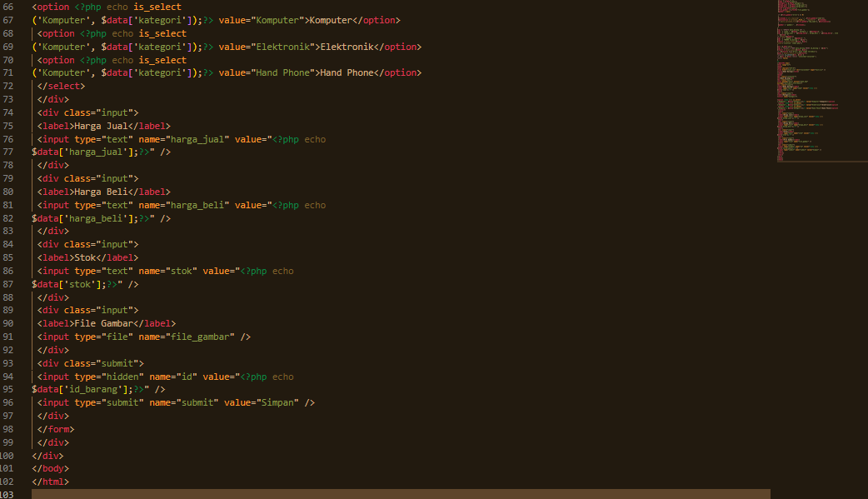Image resolution: width=868 pixels, height=499 pixels.
Task: Click the 'Harga Jual' label text
Action: (102, 127)
